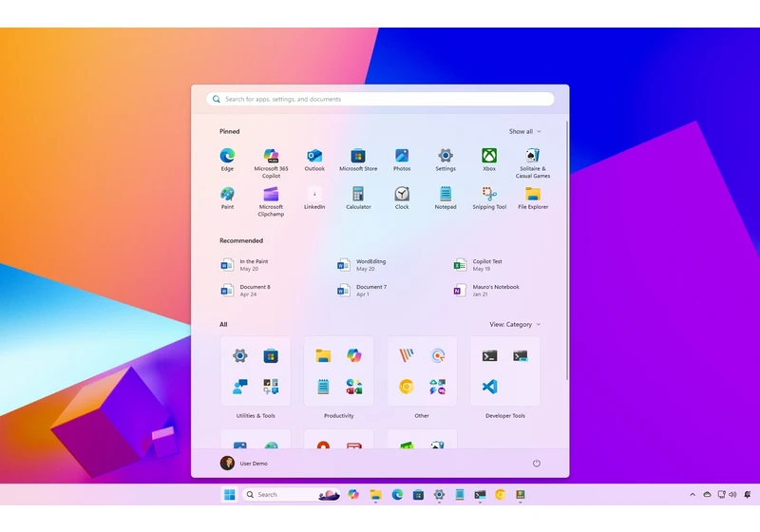
Task: Open yellow Chrome Canary in Other group
Action: tap(407, 387)
